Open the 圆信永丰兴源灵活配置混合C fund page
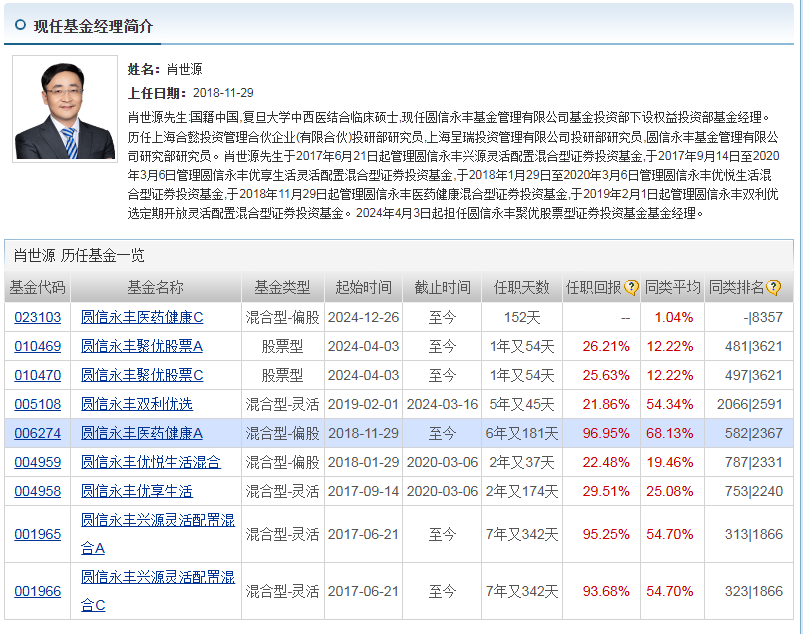The height and width of the screenshot is (634, 803). point(158,591)
